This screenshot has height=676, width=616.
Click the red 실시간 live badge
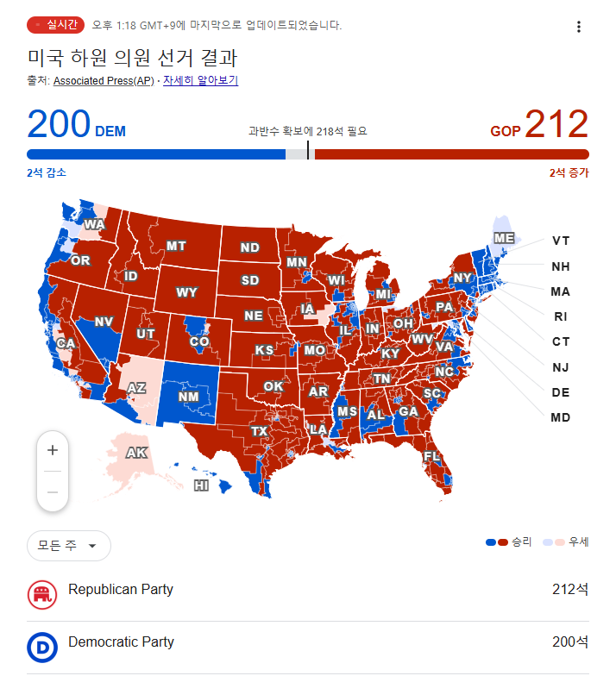55,25
